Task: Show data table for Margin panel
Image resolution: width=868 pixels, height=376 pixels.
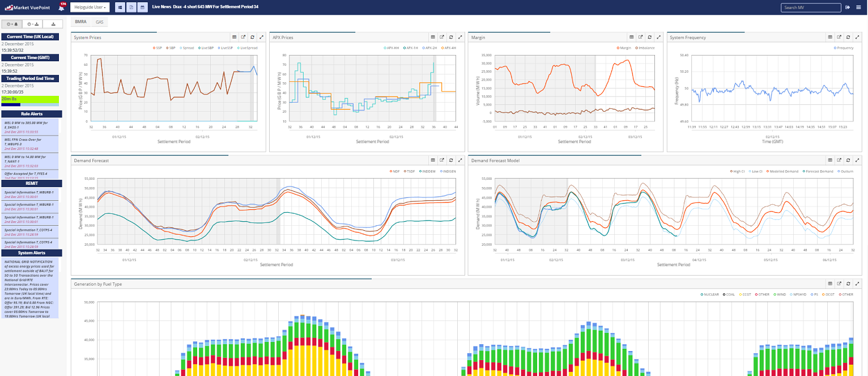Action: (x=631, y=37)
